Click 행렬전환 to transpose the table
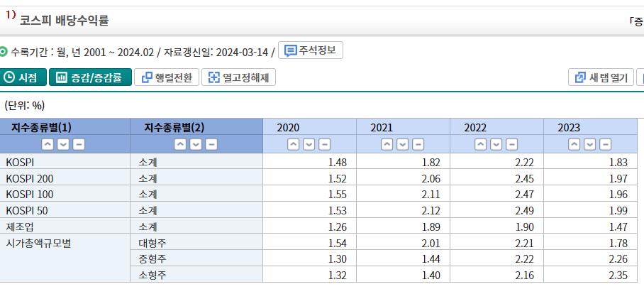Viewport: 644px width, 289px height. (x=167, y=77)
